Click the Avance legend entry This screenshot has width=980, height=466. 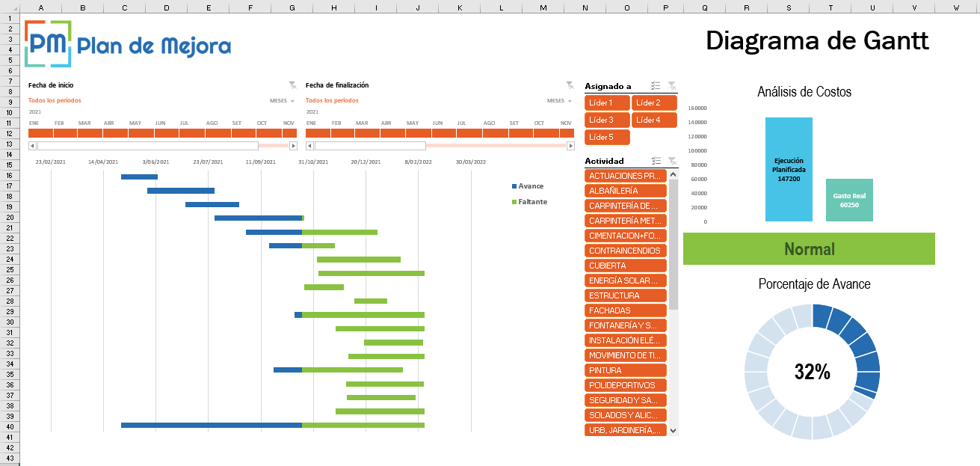[x=528, y=186]
